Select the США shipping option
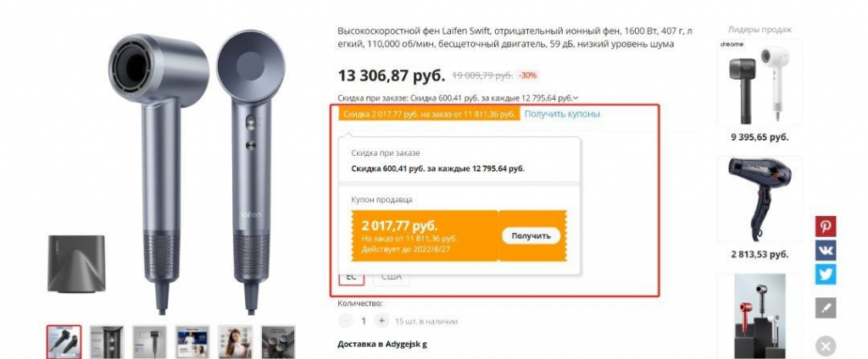The image size is (868, 359). (x=392, y=277)
